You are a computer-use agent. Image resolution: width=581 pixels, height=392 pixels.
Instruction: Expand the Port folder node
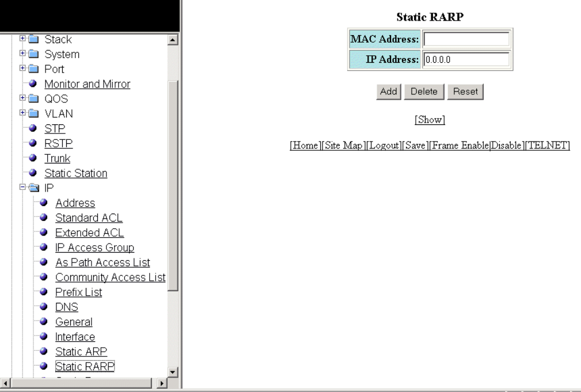click(x=22, y=68)
